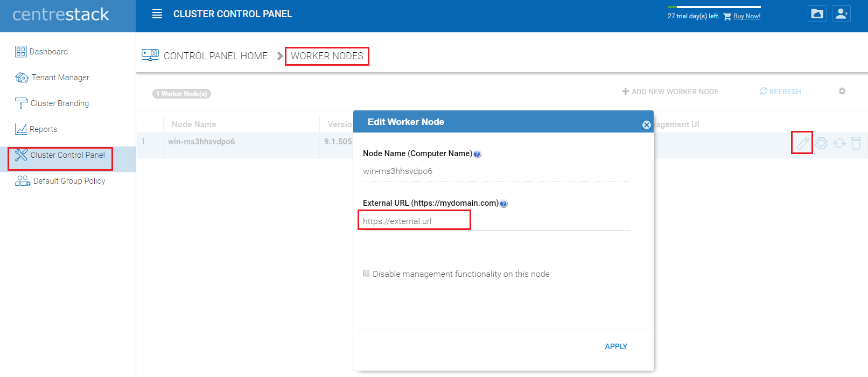Click the Cluster Control Panel tools icon
868x377 pixels.
coord(21,155)
